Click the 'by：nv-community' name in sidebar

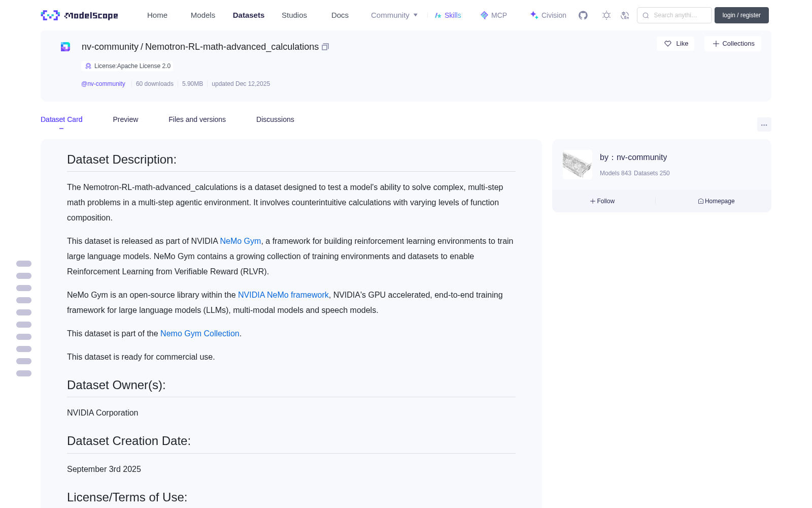pos(633,157)
